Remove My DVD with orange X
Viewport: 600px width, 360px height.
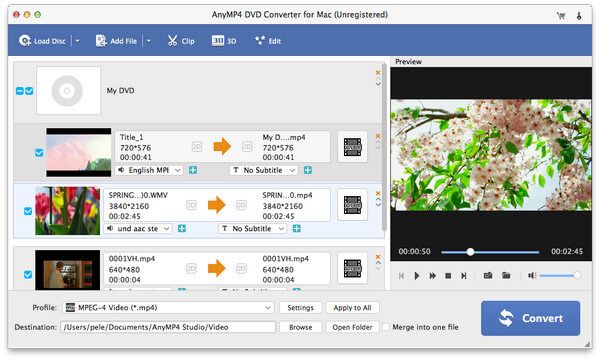[x=378, y=72]
